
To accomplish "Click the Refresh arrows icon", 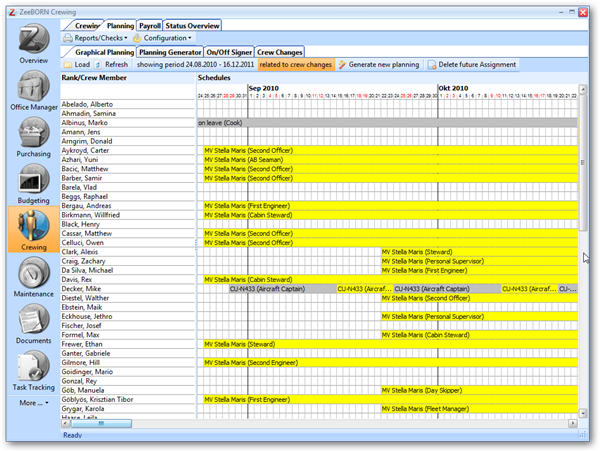I will 98,65.
